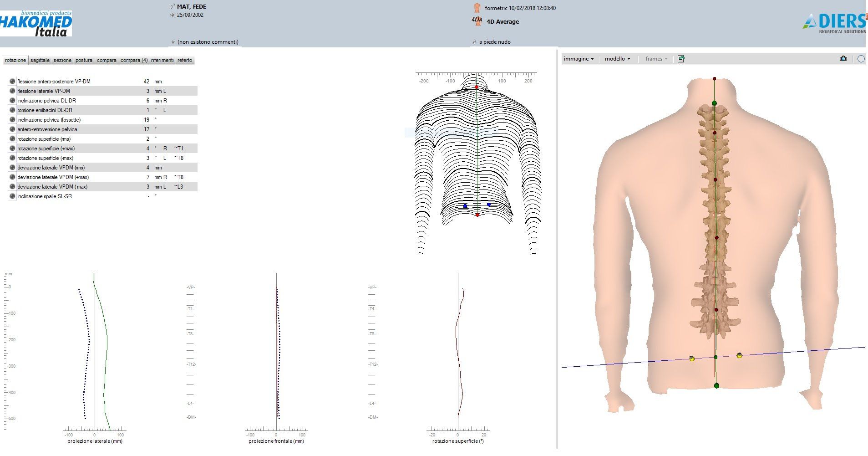Click the 4D Average label
This screenshot has width=868, height=456.
[x=503, y=21]
